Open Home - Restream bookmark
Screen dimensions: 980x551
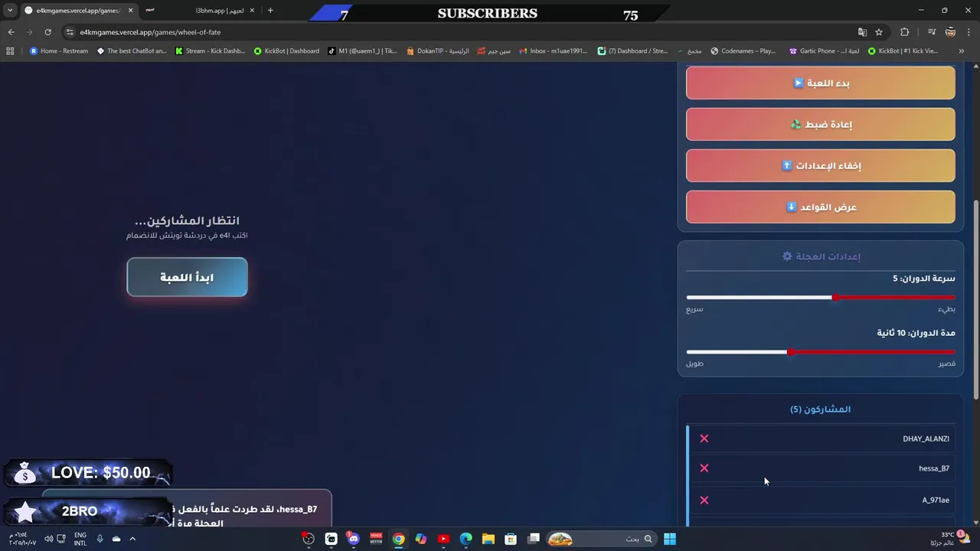tap(59, 51)
